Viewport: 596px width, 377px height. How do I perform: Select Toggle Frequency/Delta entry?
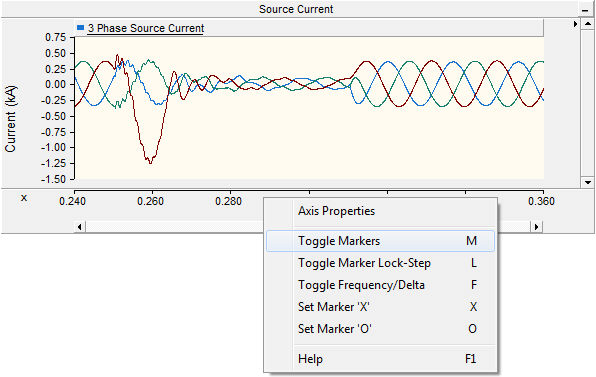(x=380, y=285)
